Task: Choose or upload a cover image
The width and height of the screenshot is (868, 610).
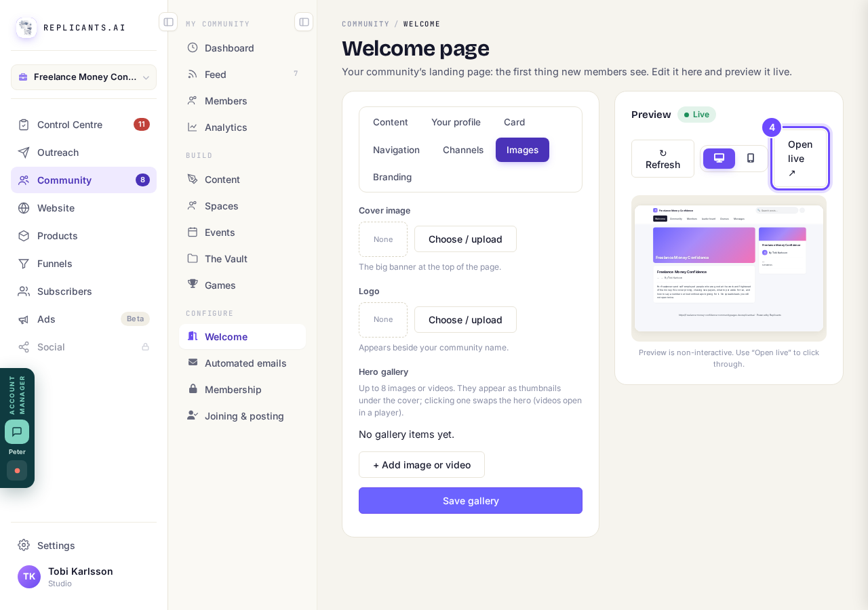Action: click(465, 239)
